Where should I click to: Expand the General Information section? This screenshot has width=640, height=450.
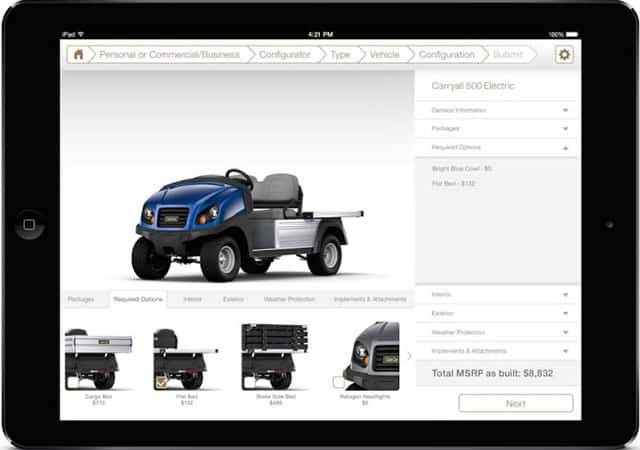pyautogui.click(x=496, y=110)
